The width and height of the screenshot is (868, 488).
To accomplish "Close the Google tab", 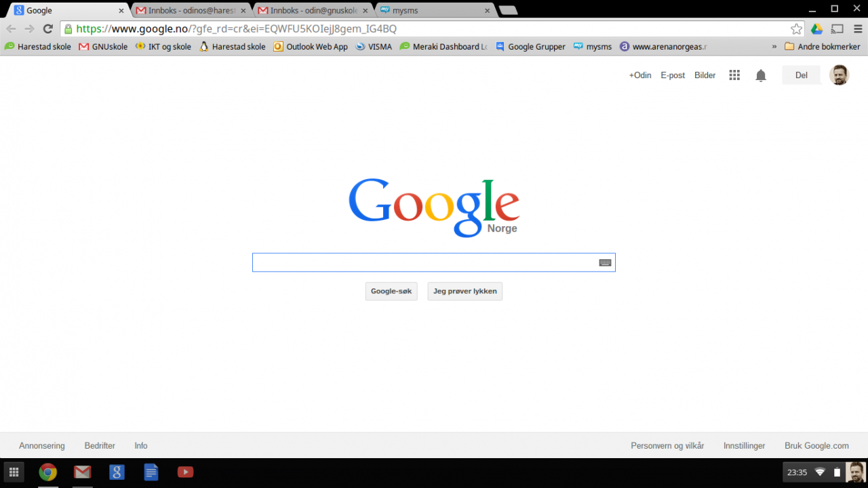I will [121, 10].
